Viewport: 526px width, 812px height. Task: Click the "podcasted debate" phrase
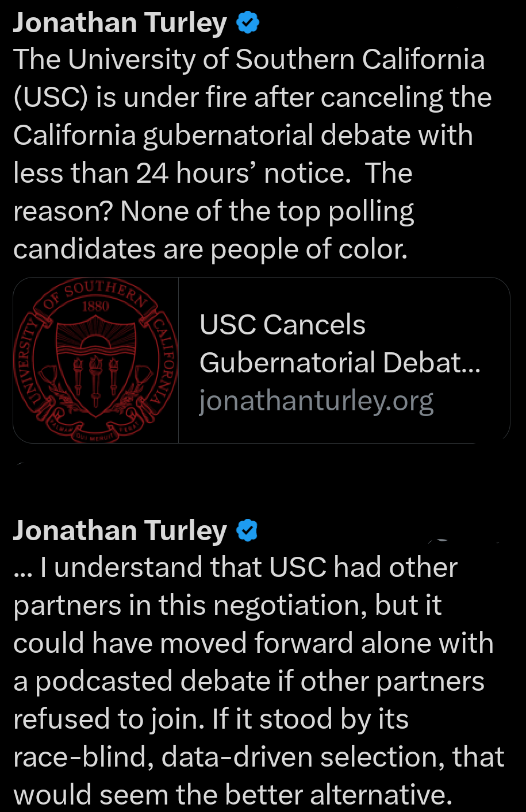pos(152,682)
